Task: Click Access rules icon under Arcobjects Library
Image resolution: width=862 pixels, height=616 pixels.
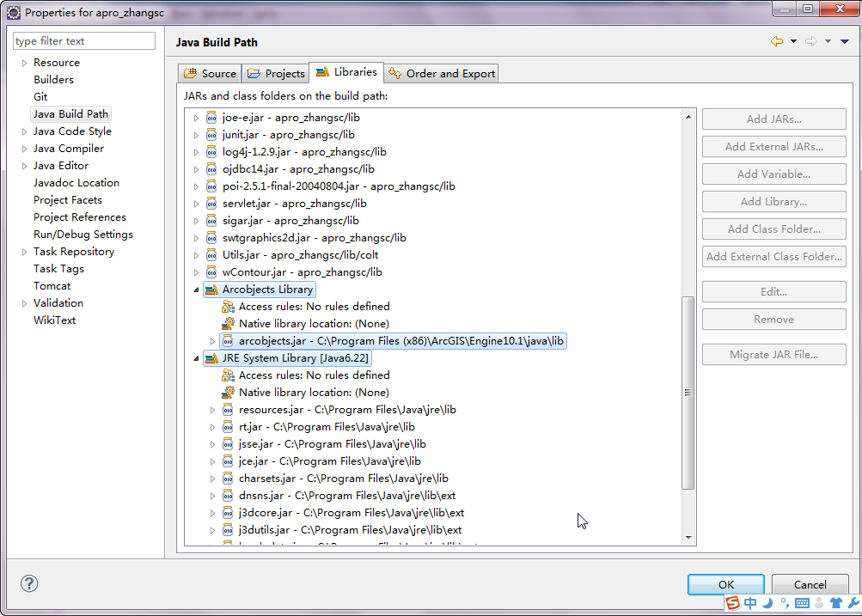Action: 228,307
